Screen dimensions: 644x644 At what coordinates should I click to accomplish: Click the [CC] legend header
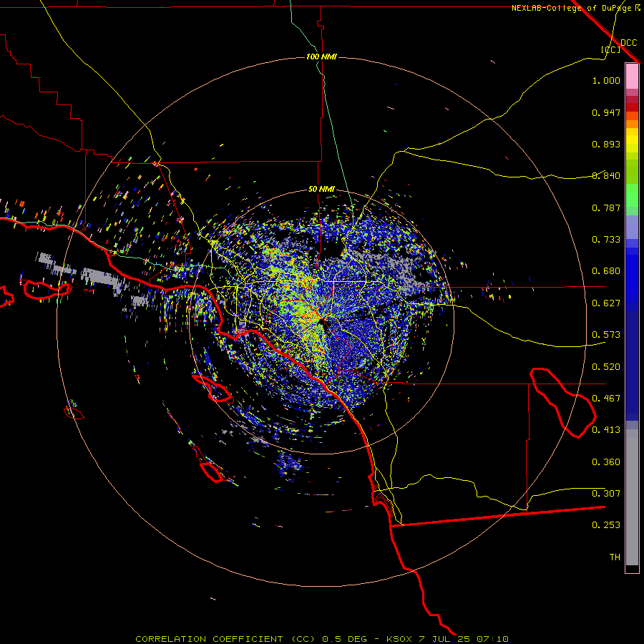click(x=610, y=49)
